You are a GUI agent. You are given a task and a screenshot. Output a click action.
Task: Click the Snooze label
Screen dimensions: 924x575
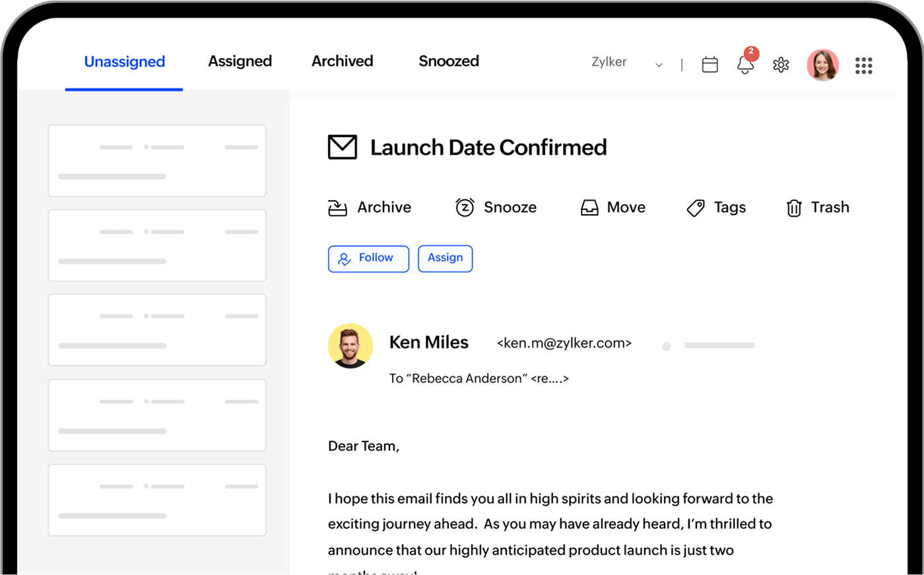[x=510, y=207]
